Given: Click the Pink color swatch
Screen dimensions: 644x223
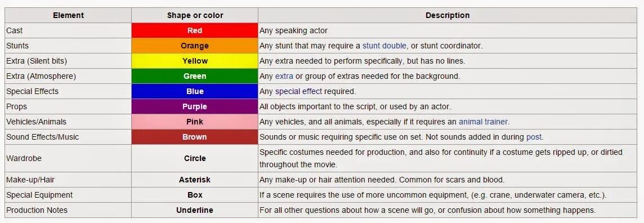Looking at the screenshot, I should click(195, 122).
